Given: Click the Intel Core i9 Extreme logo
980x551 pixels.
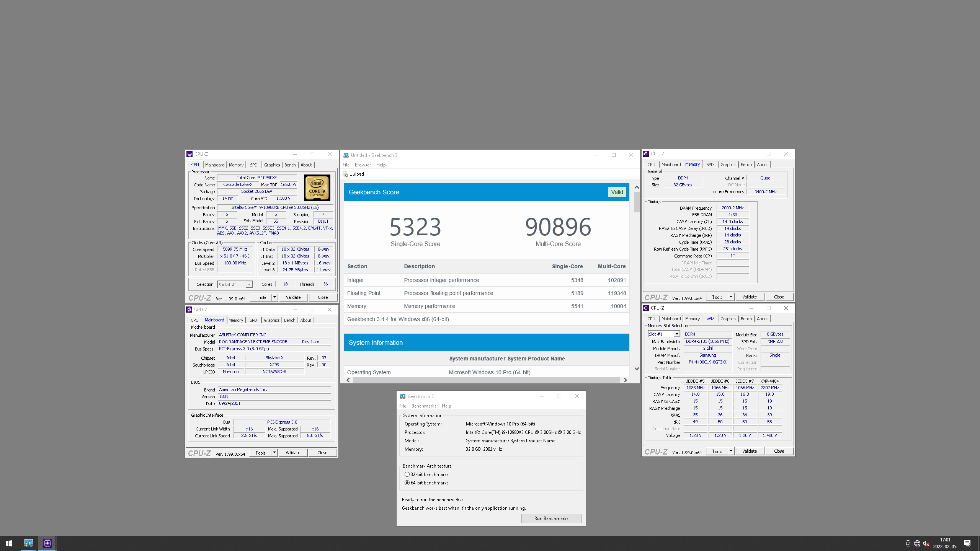Looking at the screenshot, I should 317,188.
